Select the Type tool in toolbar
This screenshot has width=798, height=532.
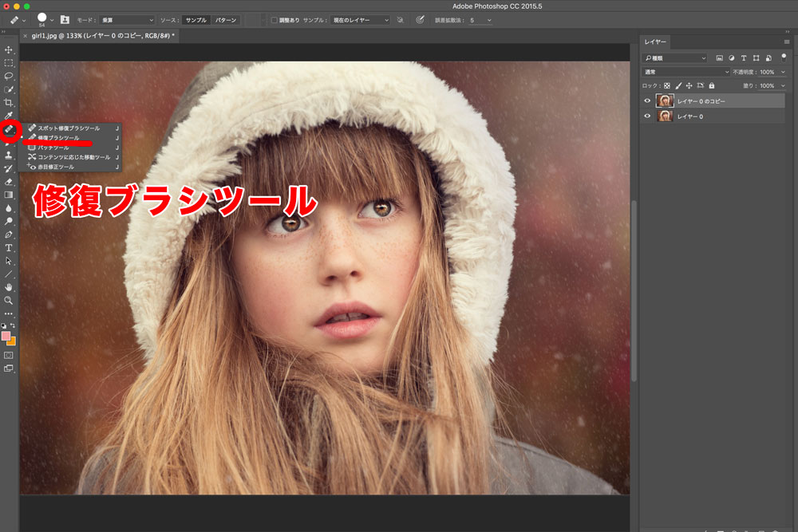coord(9,248)
